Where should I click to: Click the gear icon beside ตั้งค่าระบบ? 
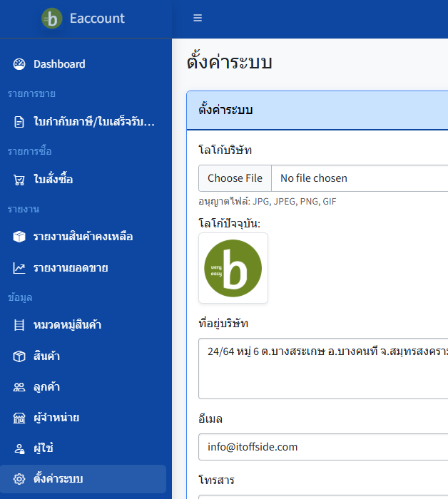click(19, 479)
